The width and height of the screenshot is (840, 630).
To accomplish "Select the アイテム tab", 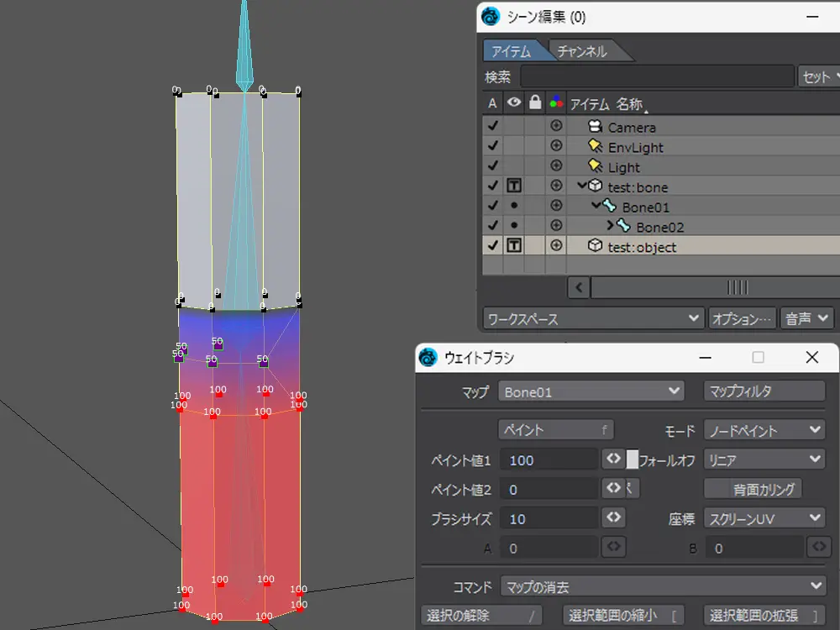I will pos(511,51).
